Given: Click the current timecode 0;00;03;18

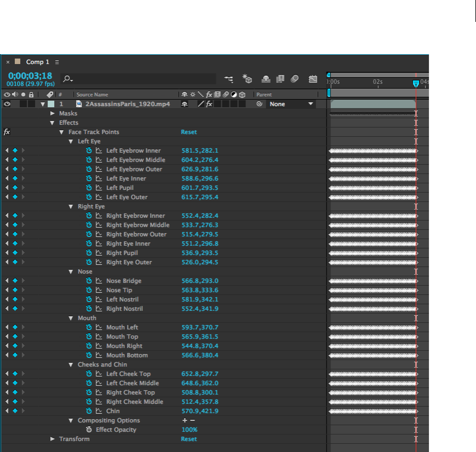Looking at the screenshot, I should pos(30,76).
